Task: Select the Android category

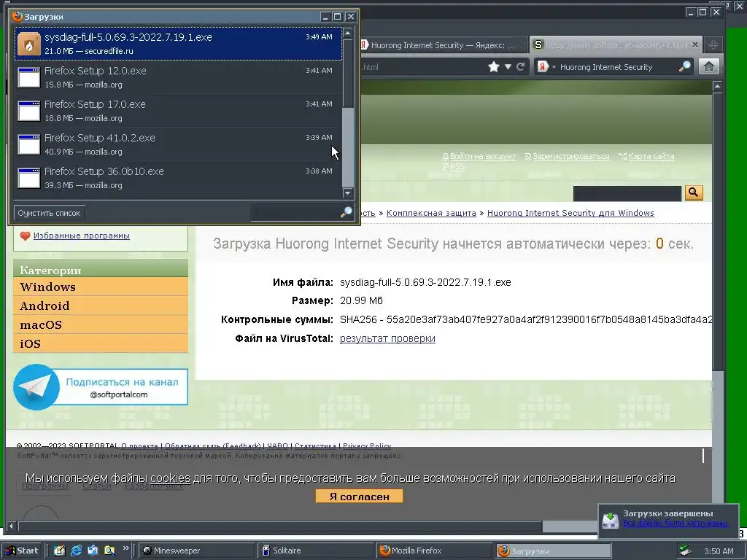Action: [x=101, y=306]
